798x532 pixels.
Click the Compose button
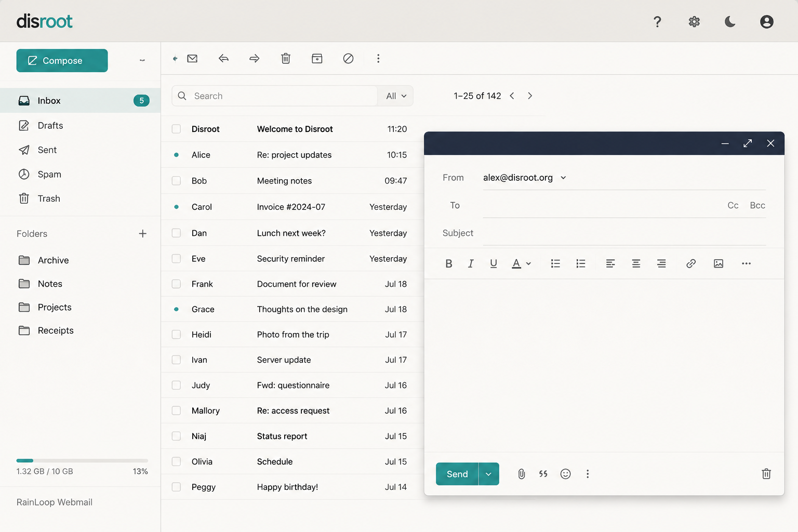click(x=62, y=60)
